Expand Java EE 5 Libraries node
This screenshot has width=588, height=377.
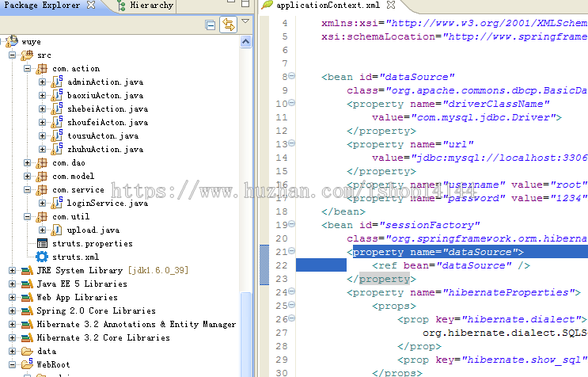[x=13, y=284]
